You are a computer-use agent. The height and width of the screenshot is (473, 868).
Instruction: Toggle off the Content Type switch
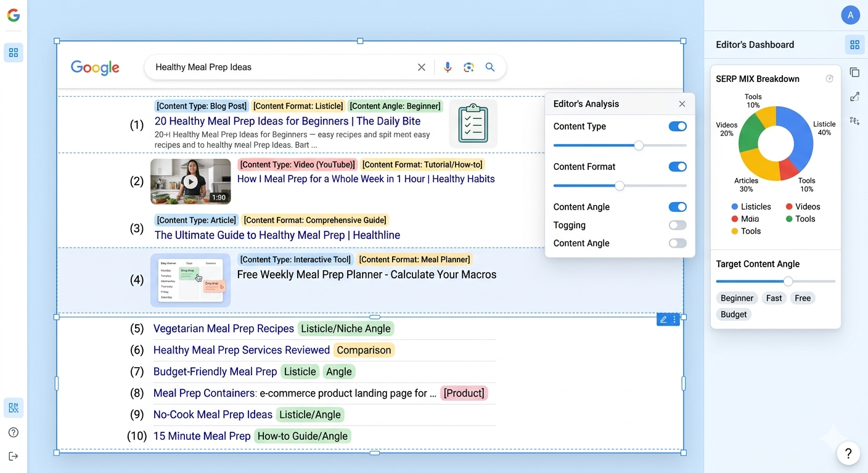[x=678, y=126]
